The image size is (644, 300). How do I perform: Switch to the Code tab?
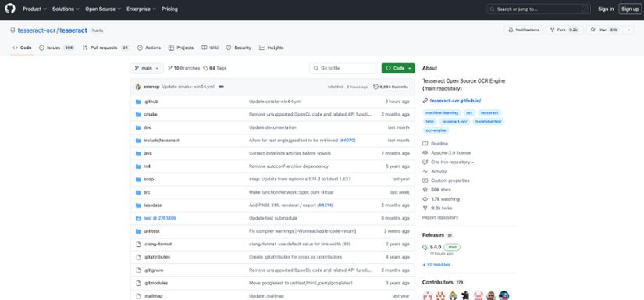(22, 48)
